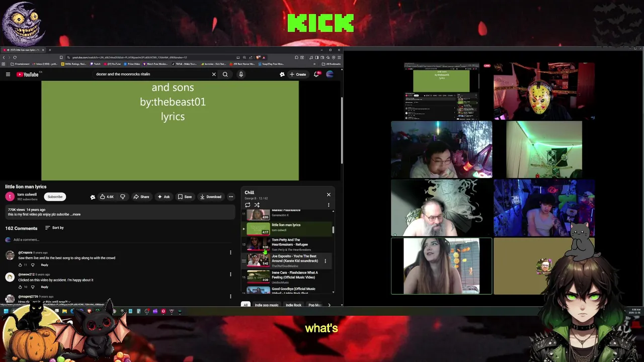Select the green-lit room webcam feed

tap(544, 149)
